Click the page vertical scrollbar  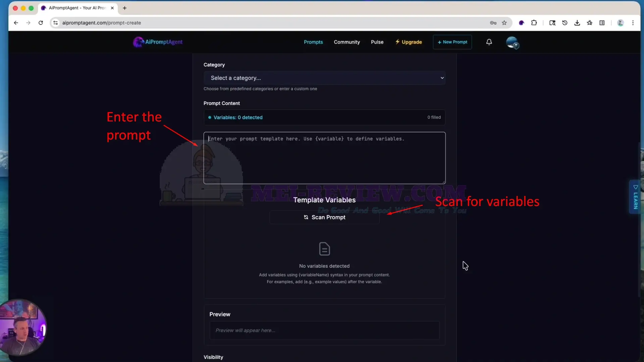pos(639,220)
